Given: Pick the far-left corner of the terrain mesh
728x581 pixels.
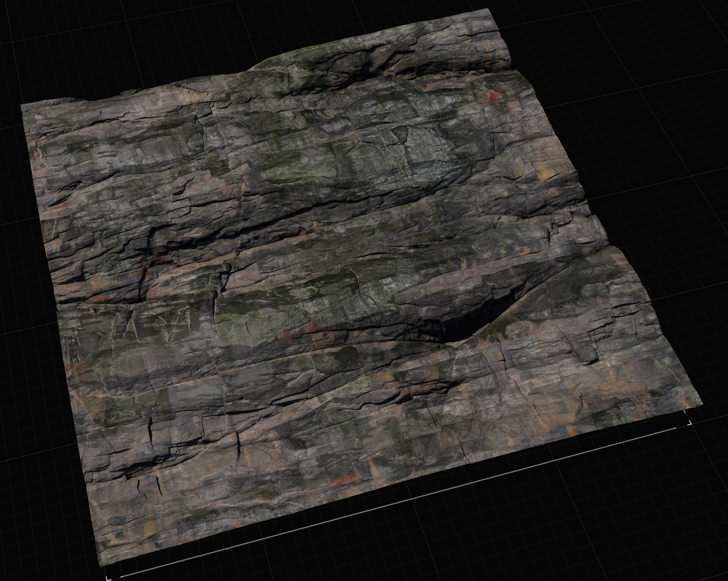Looking at the screenshot, I should pyautogui.click(x=22, y=105).
